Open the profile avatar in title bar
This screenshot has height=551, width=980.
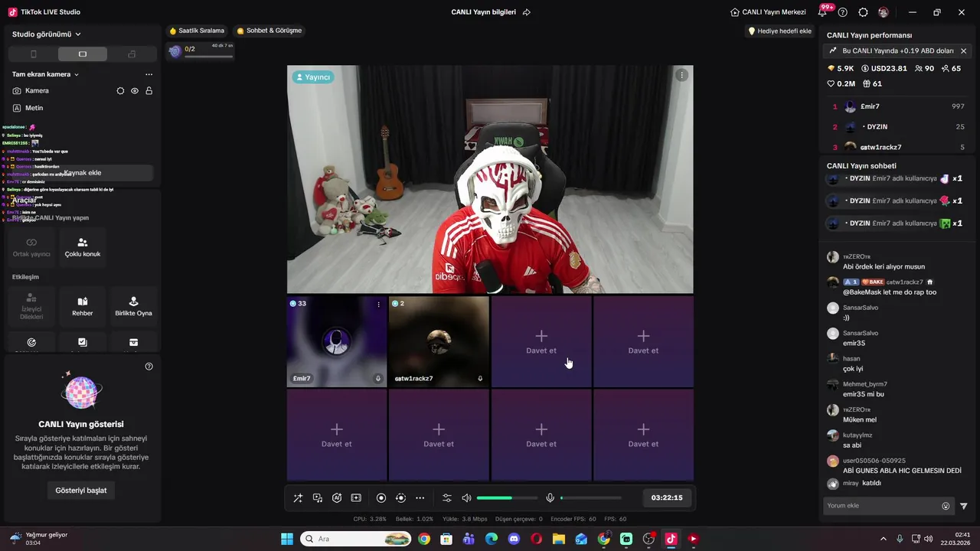(884, 12)
